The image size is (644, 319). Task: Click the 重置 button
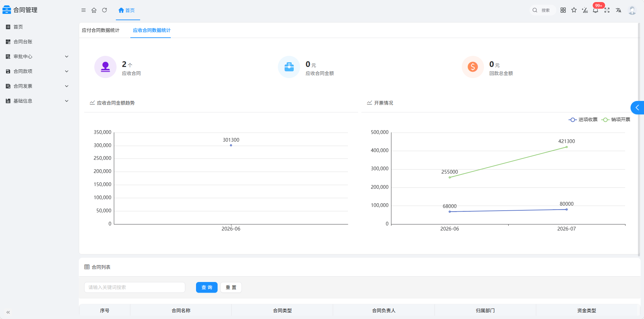pos(231,287)
